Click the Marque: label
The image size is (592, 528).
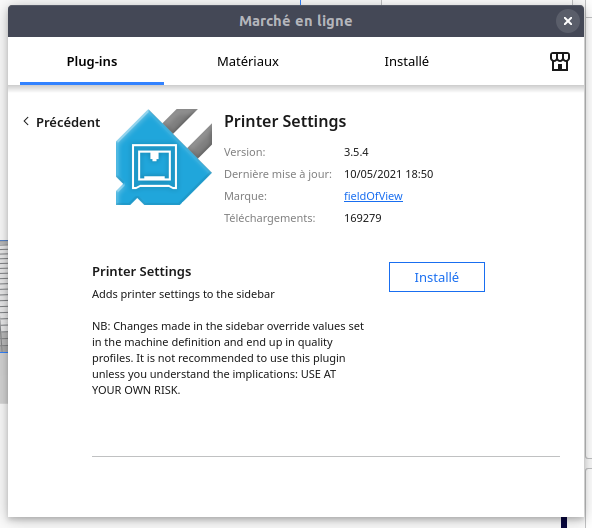click(245, 196)
